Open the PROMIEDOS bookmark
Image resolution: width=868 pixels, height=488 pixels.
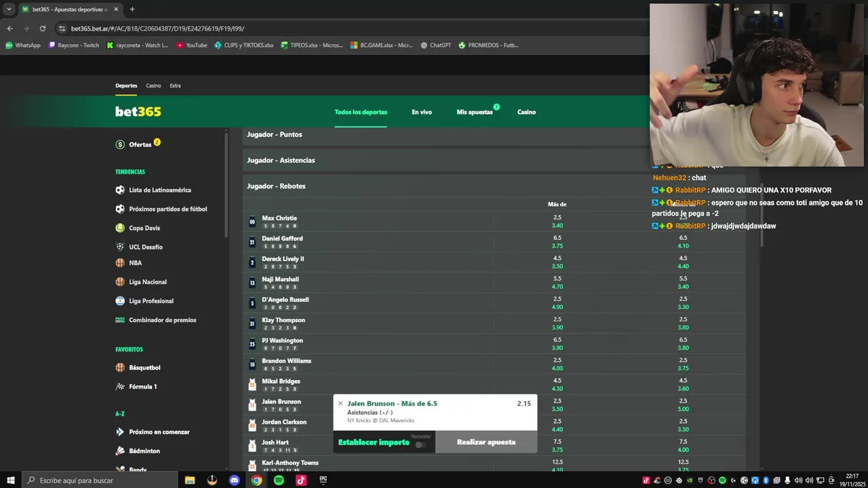[x=488, y=45]
